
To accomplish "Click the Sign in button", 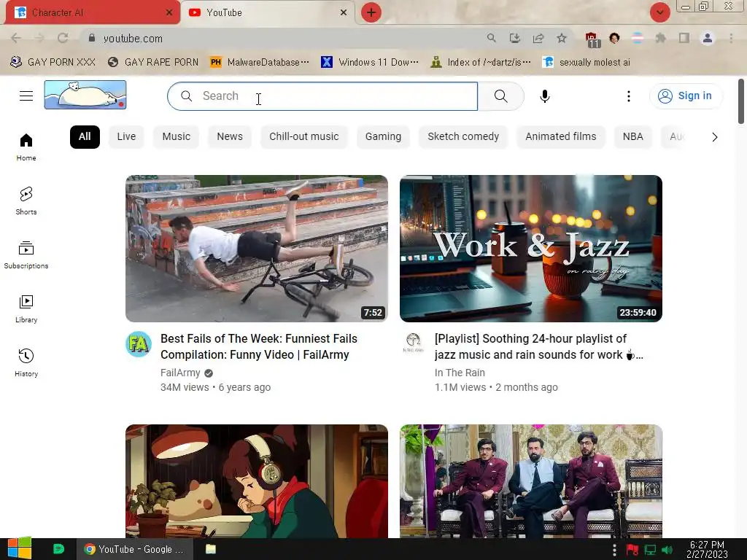I will point(686,96).
